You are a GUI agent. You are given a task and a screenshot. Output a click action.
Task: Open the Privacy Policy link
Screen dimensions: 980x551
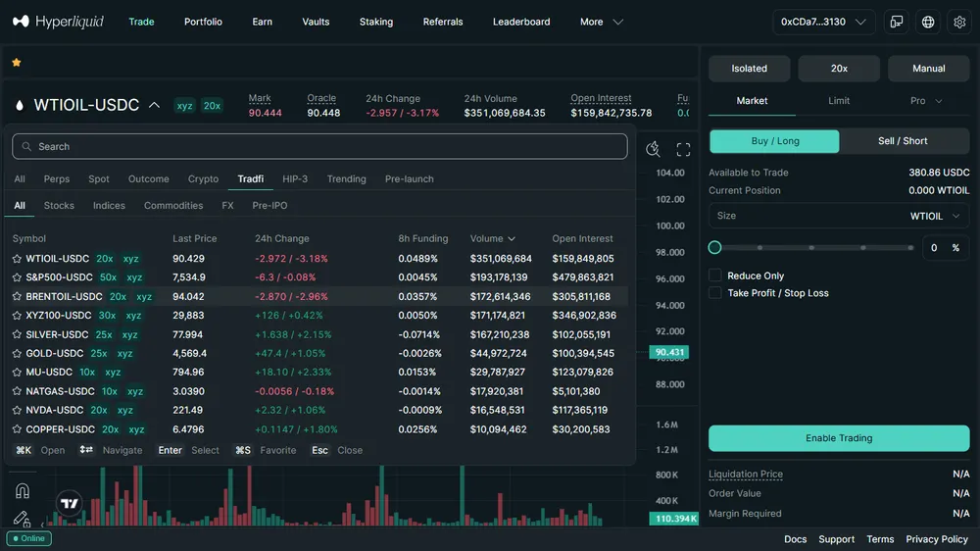point(936,539)
